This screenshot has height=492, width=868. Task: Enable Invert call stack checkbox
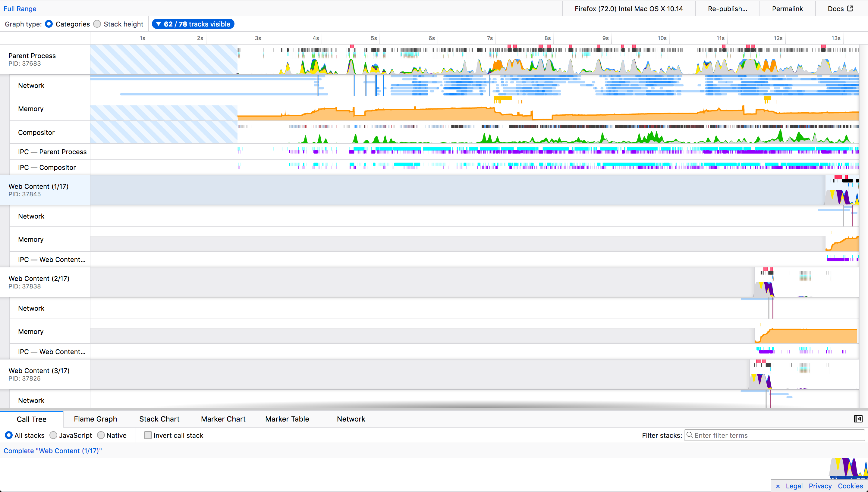tap(148, 435)
